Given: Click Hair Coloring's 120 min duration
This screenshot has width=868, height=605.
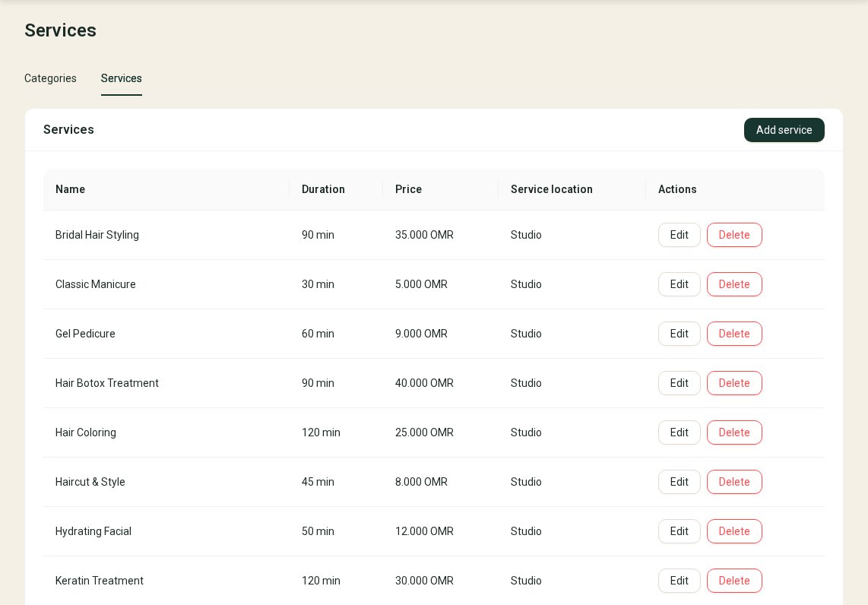Looking at the screenshot, I should pyautogui.click(x=321, y=432).
